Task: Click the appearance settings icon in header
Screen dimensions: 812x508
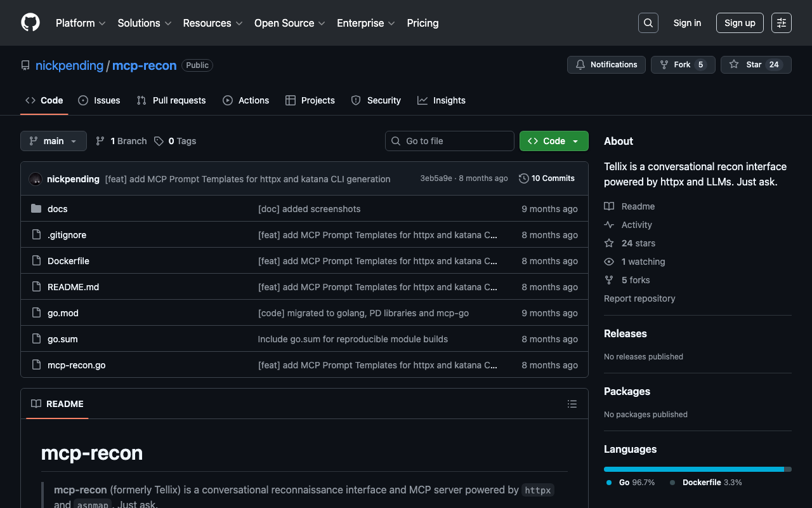Action: point(781,23)
